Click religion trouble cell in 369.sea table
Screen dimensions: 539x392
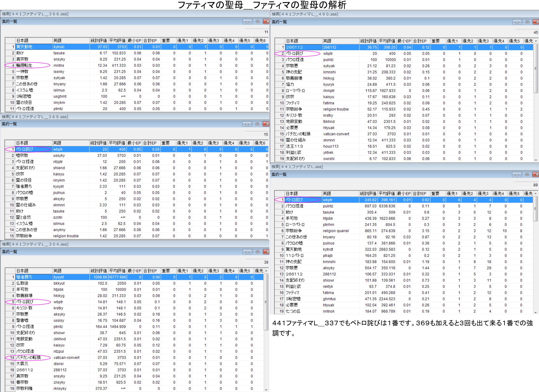point(71,236)
